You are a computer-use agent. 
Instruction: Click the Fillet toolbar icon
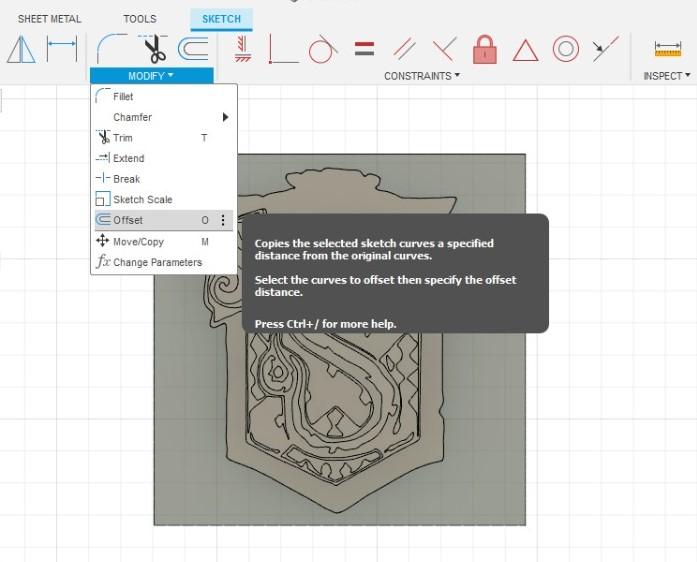coord(112,49)
